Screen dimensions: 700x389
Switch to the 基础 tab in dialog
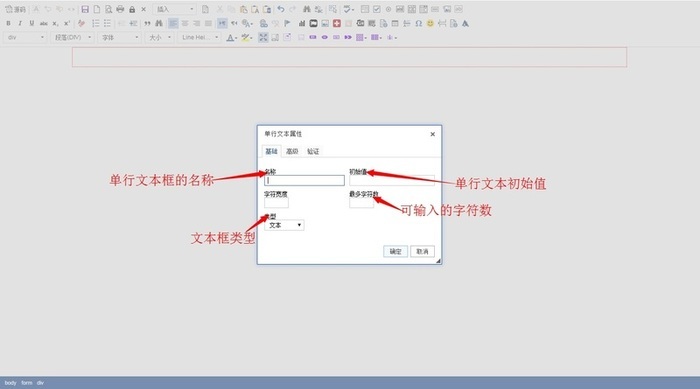point(271,151)
